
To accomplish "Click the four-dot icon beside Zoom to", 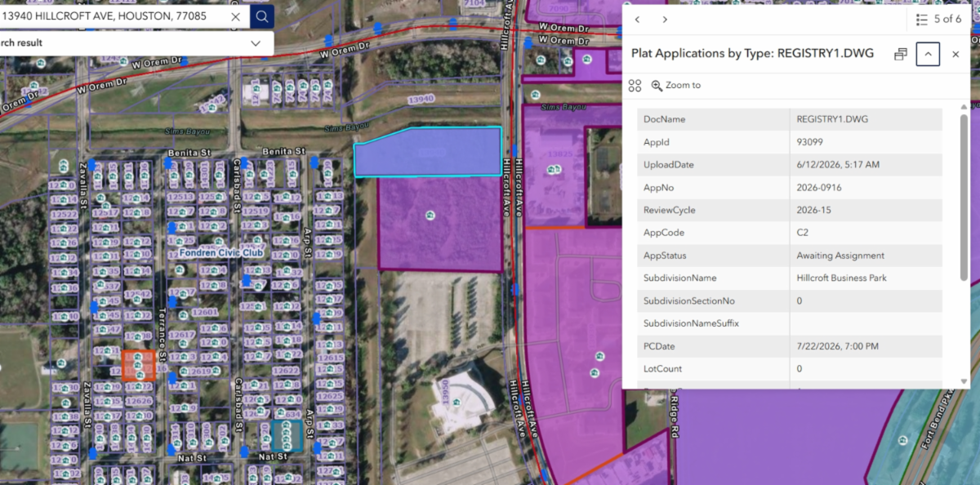I will [635, 86].
